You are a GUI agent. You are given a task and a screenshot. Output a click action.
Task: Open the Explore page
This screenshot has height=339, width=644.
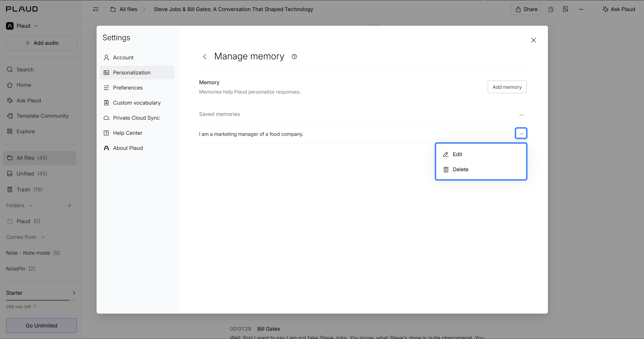pos(21,132)
